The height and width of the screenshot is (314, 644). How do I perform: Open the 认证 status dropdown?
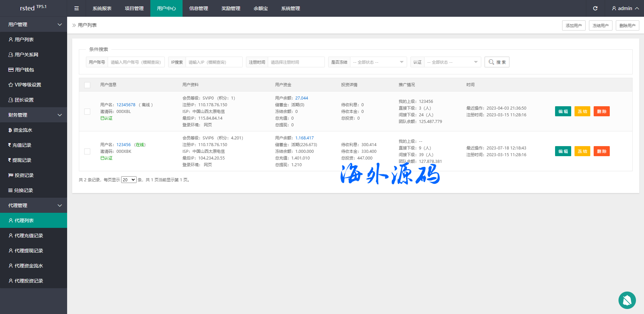tap(452, 62)
